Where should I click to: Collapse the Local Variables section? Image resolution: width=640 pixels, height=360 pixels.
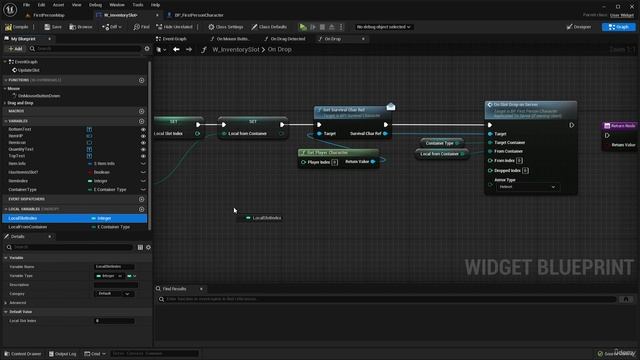6,209
